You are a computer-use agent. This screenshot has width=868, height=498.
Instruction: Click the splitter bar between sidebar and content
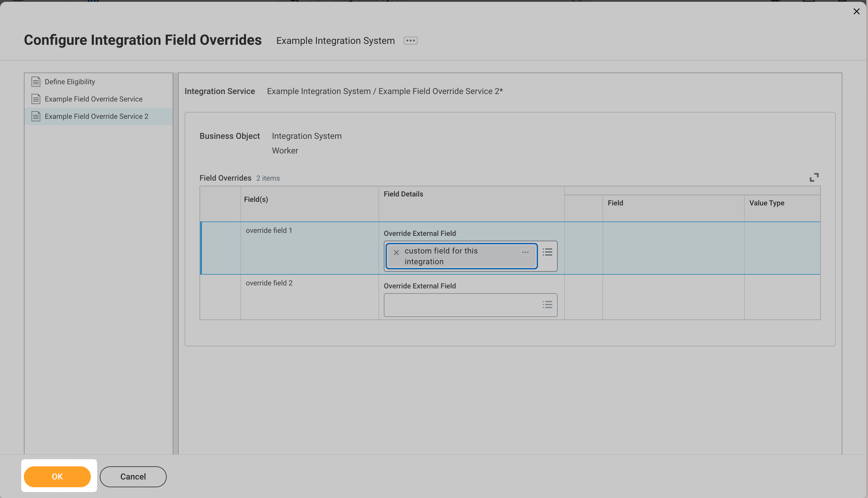coord(176,263)
